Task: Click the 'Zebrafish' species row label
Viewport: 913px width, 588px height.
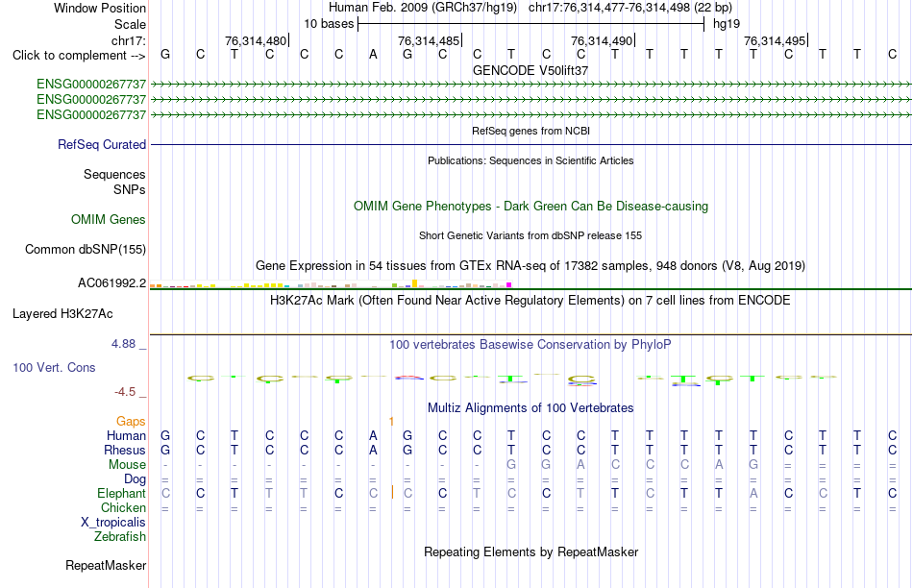Action: (x=120, y=536)
